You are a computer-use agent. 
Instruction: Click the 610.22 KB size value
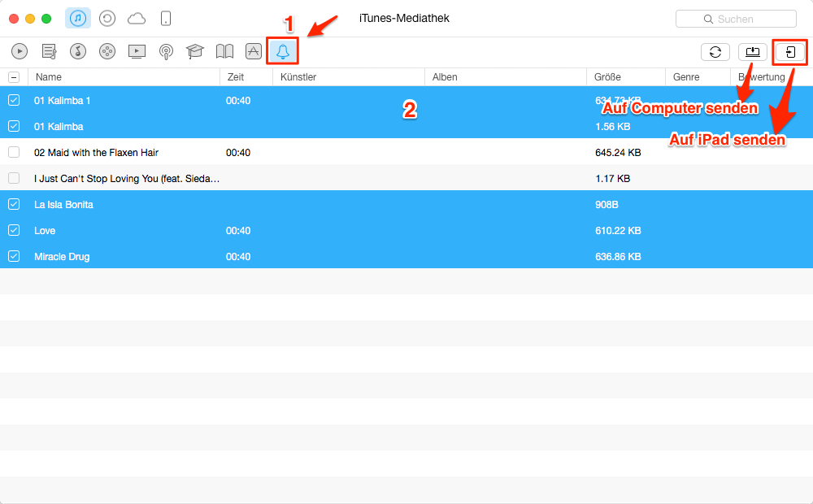[618, 231]
